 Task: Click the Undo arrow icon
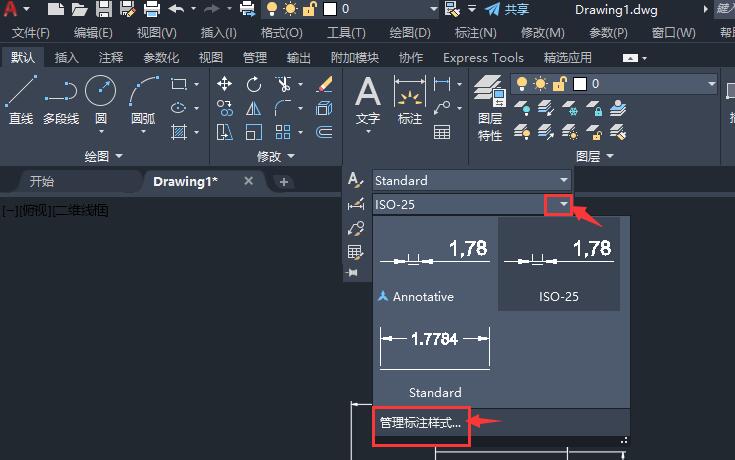[x=176, y=9]
